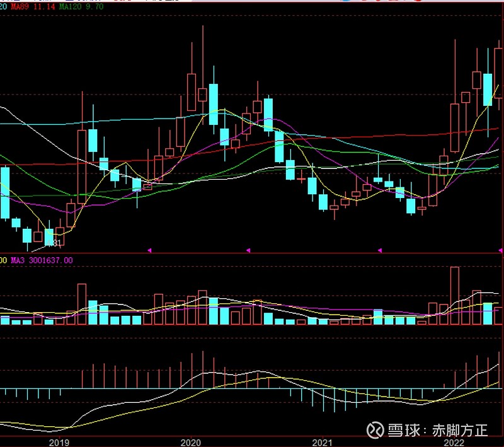Click the tall red volume bar in 2019
This screenshot has height=447, width=504.
(81, 304)
